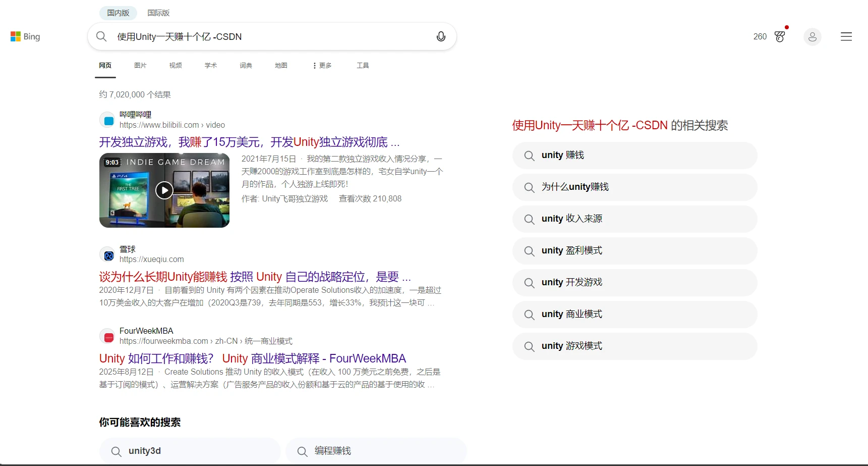The height and width of the screenshot is (466, 868).
Task: Search related term unity 游戏模式
Action: (x=635, y=346)
